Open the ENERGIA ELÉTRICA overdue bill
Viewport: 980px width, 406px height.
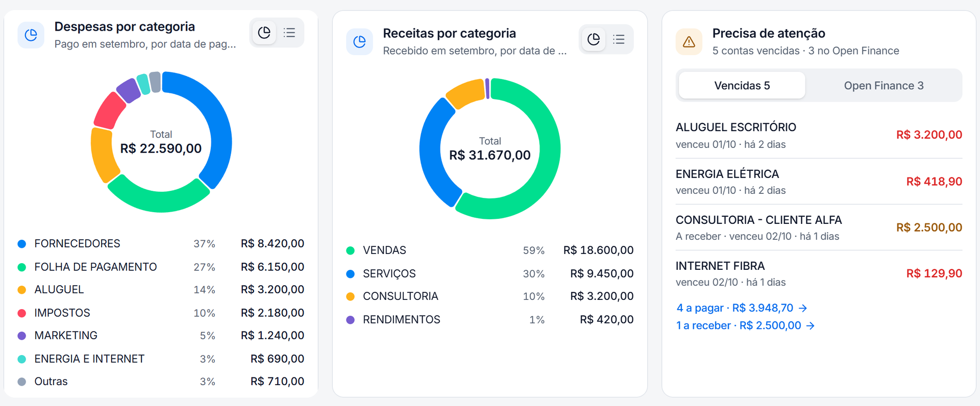(819, 182)
